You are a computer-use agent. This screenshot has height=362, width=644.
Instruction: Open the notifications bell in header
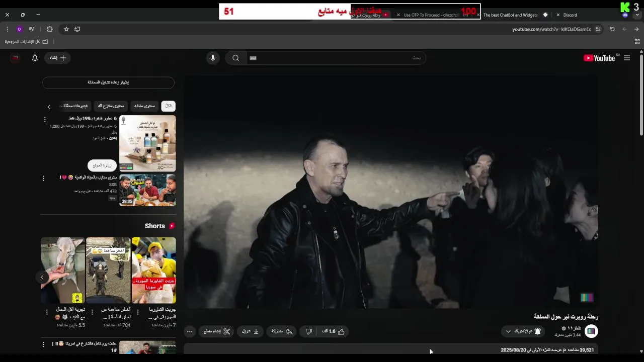pos(35,58)
